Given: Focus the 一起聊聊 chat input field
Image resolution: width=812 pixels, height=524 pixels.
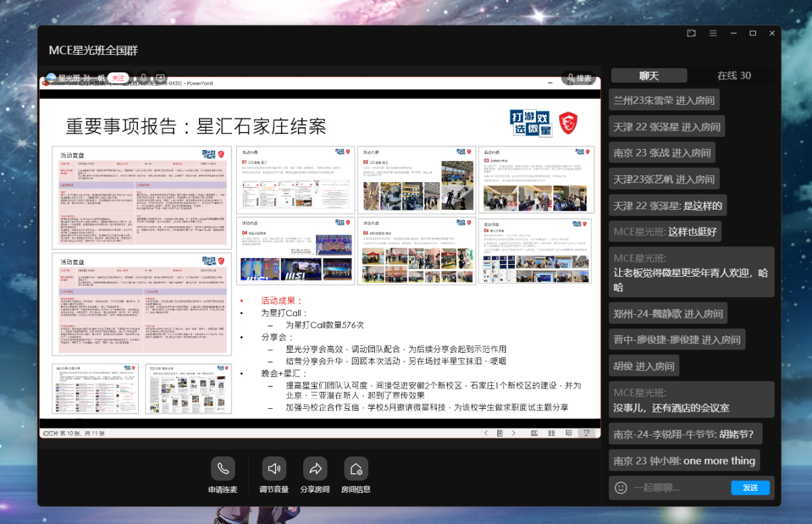Looking at the screenshot, I should pyautogui.click(x=680, y=487).
